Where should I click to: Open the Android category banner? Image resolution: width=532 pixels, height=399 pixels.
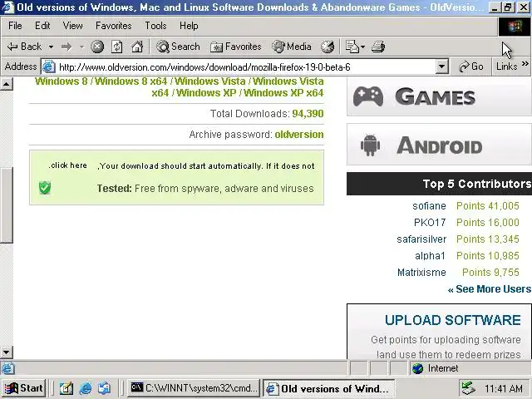coord(439,145)
